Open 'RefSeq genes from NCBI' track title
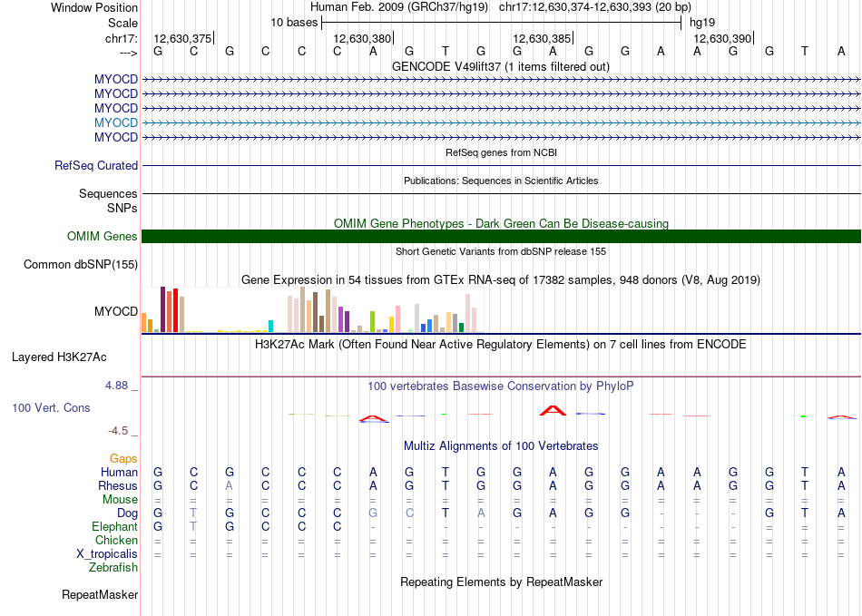Viewport: 862px width, 616px height. tap(501, 152)
